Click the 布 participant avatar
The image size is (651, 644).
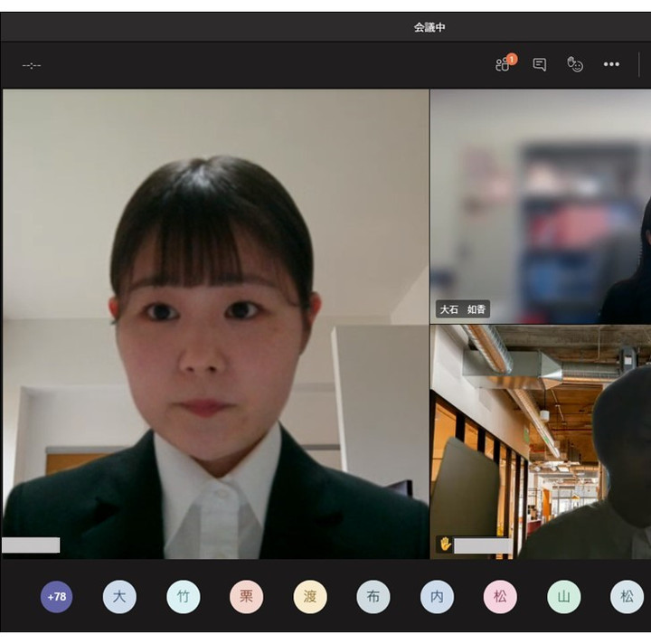pos(373,597)
